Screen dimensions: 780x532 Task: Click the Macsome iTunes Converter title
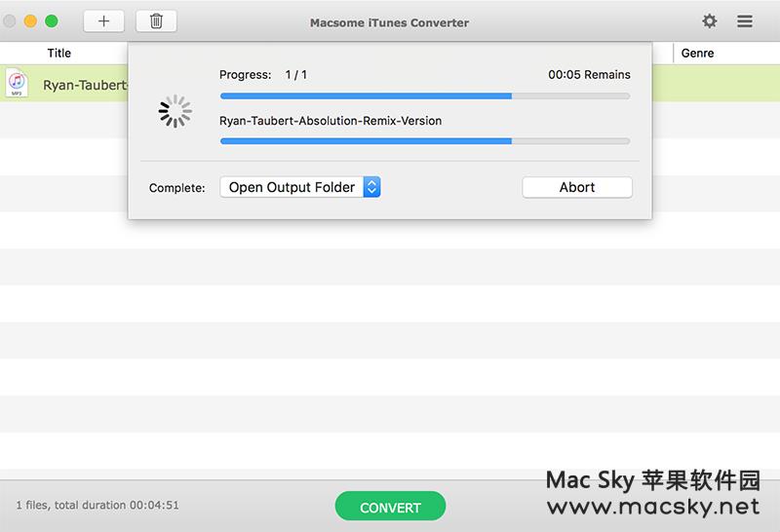[x=389, y=22]
